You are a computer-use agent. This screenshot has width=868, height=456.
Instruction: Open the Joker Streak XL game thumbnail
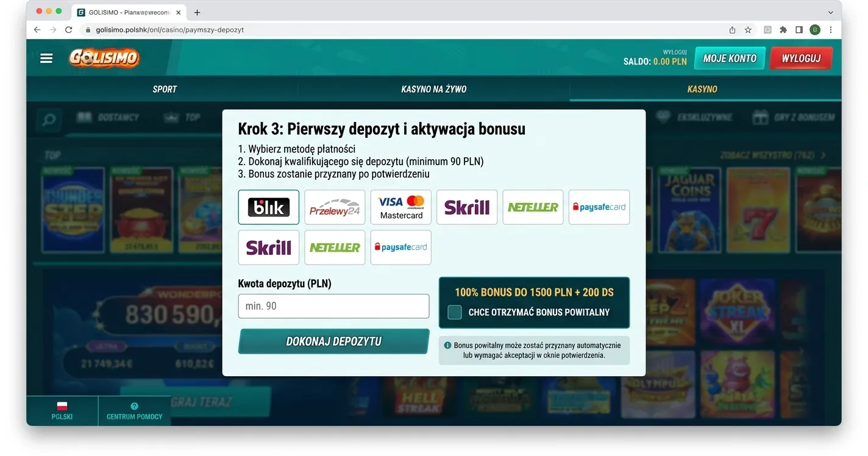click(x=737, y=311)
